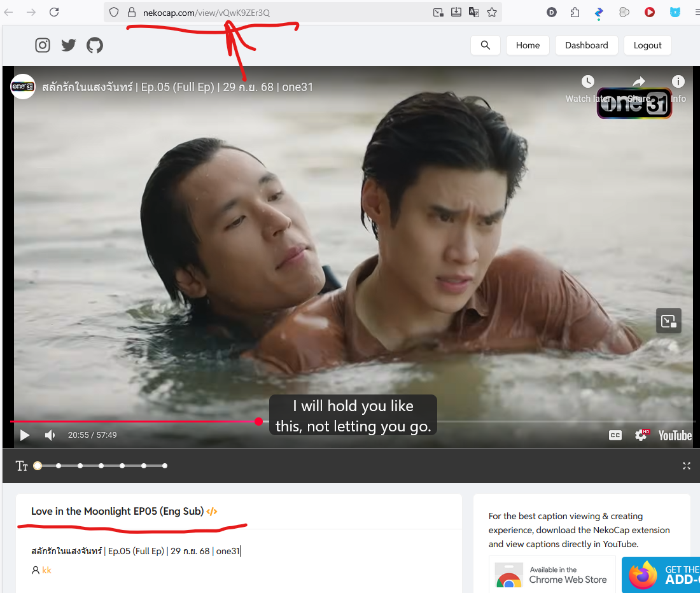The width and height of the screenshot is (700, 593).
Task: Toggle closed captions with CC button
Action: 615,435
